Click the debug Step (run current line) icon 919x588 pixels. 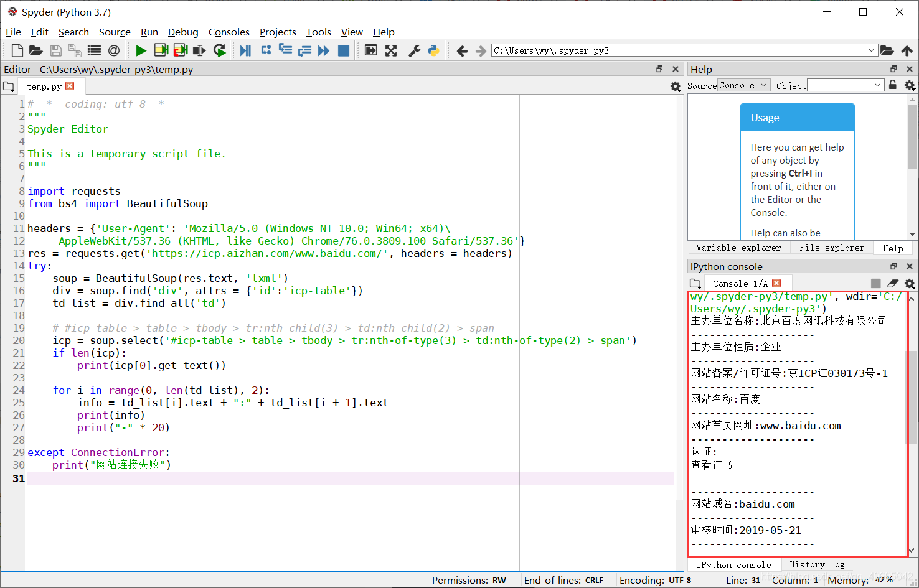(x=266, y=50)
